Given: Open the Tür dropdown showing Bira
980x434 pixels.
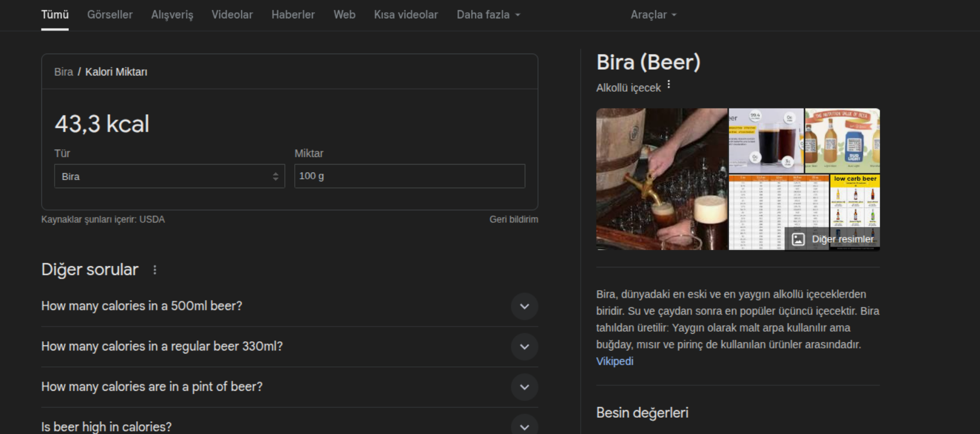Looking at the screenshot, I should (169, 176).
